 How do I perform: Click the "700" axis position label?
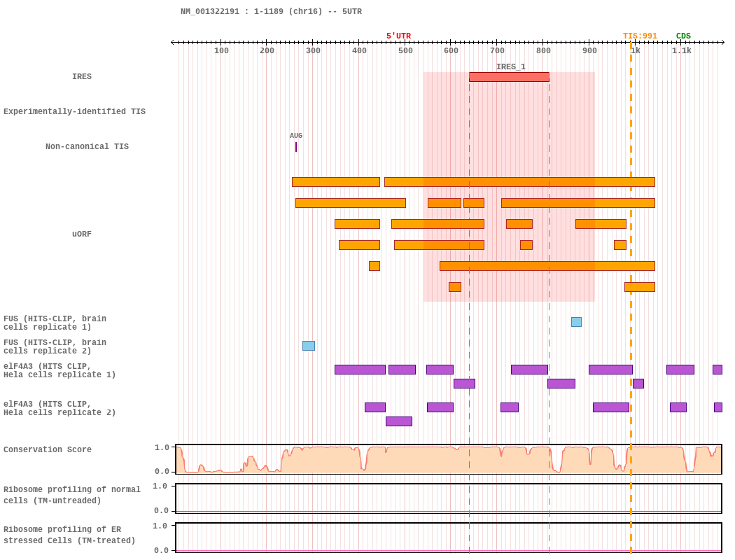(497, 50)
